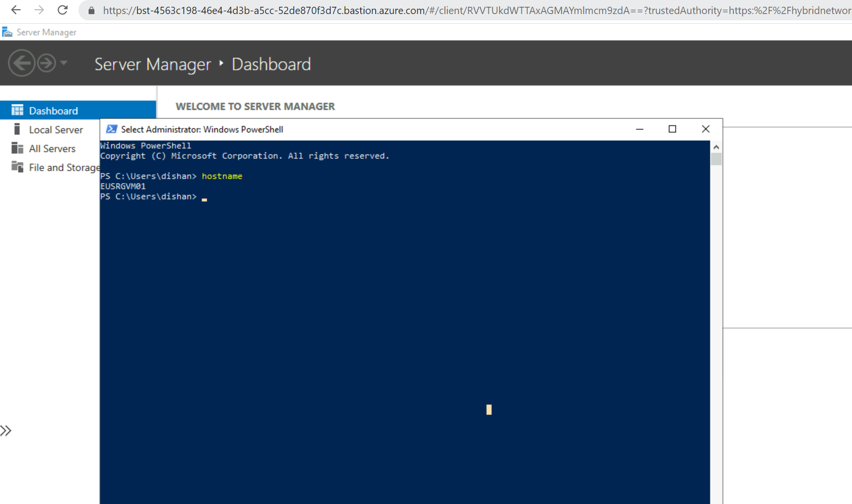Click the Server Manager title bar icon
This screenshot has width=852, height=504.
(x=7, y=32)
